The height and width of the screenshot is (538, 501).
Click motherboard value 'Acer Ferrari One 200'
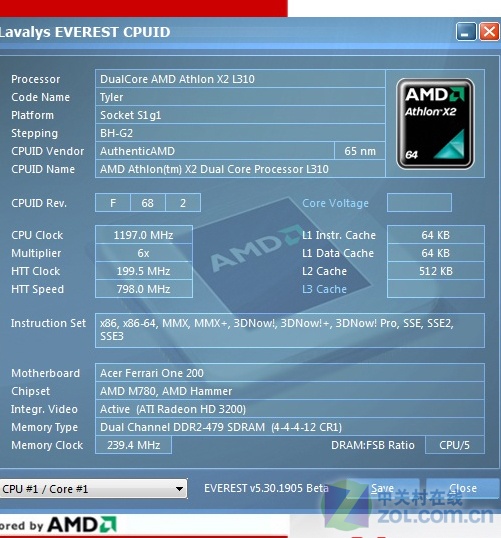pyautogui.click(x=290, y=373)
